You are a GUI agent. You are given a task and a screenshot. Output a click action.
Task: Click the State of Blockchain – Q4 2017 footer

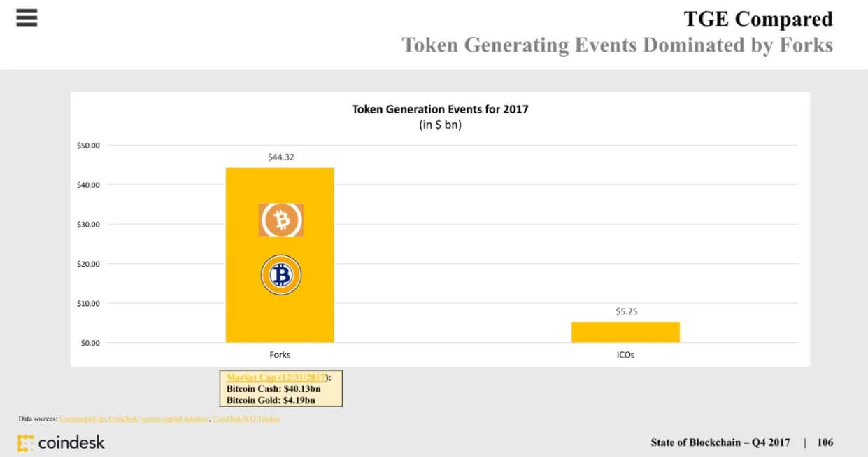click(x=720, y=442)
